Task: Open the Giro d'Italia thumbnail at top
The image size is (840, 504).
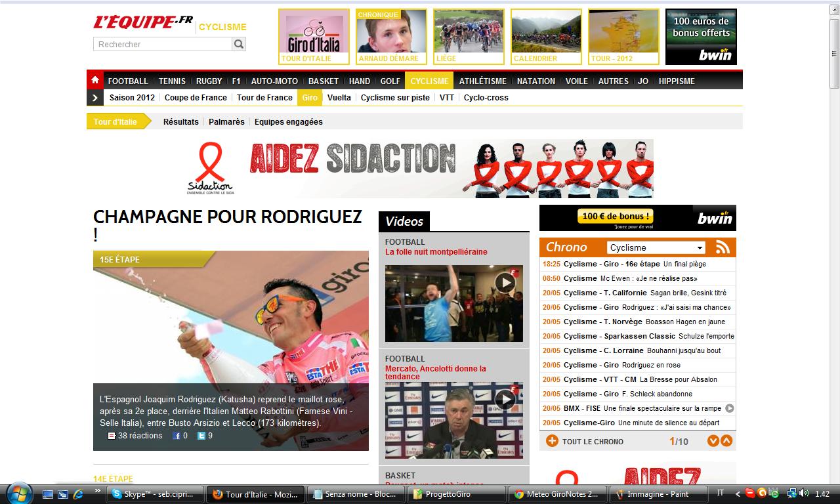Action: click(314, 37)
